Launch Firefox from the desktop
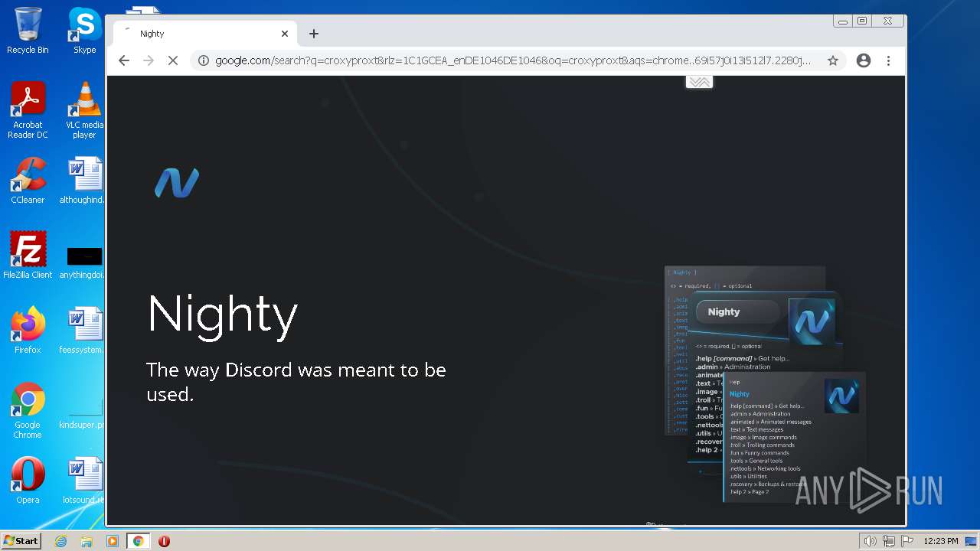Screen dimensions: 980x551 [28, 331]
